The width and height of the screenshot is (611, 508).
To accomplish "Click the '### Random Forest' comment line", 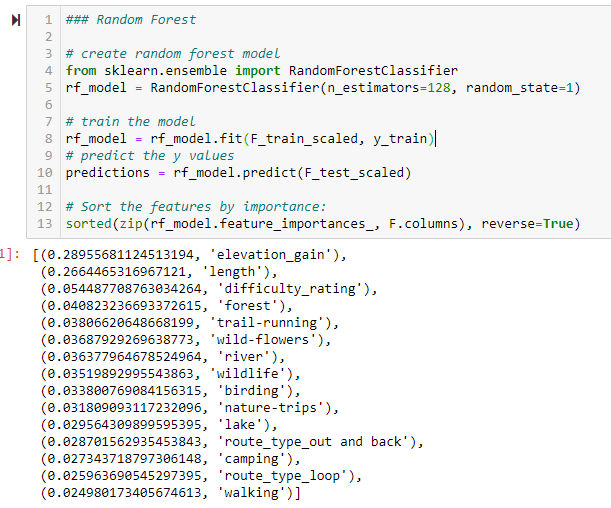I will pyautogui.click(x=131, y=19).
